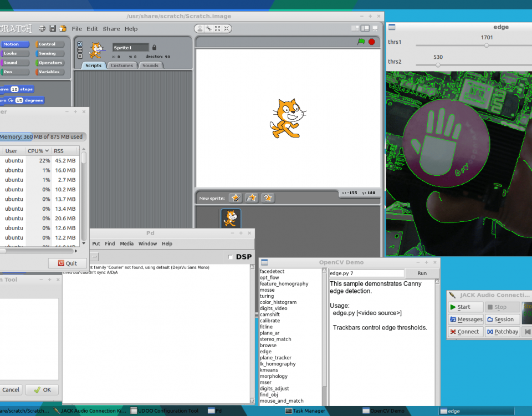Open the Control blocks category
Viewport: 532px width, 416px height.
50,44
